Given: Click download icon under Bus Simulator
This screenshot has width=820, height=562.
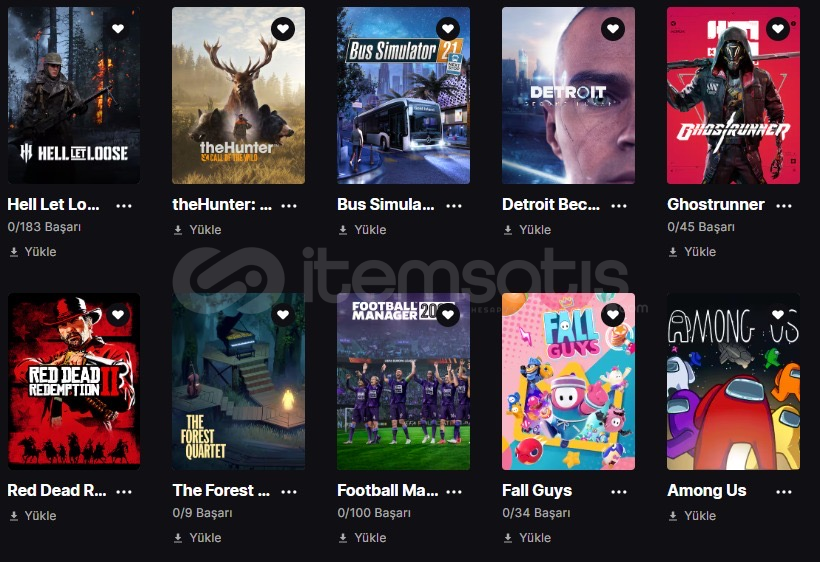Looking at the screenshot, I should (343, 230).
